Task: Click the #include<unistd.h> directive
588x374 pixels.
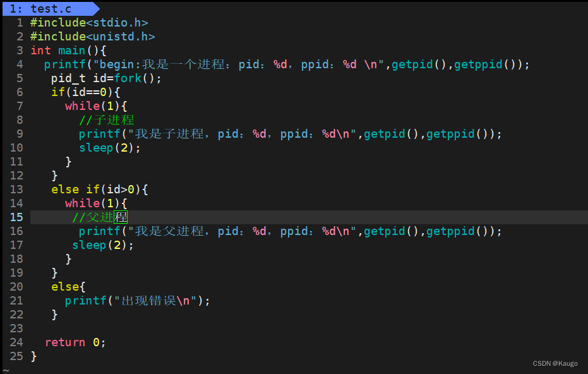Action: point(92,36)
